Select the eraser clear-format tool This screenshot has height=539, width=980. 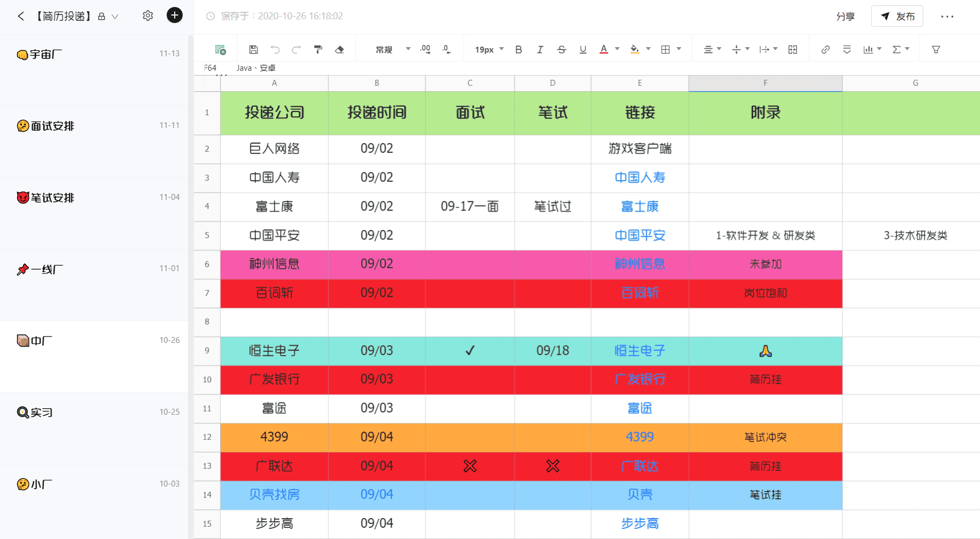click(339, 49)
